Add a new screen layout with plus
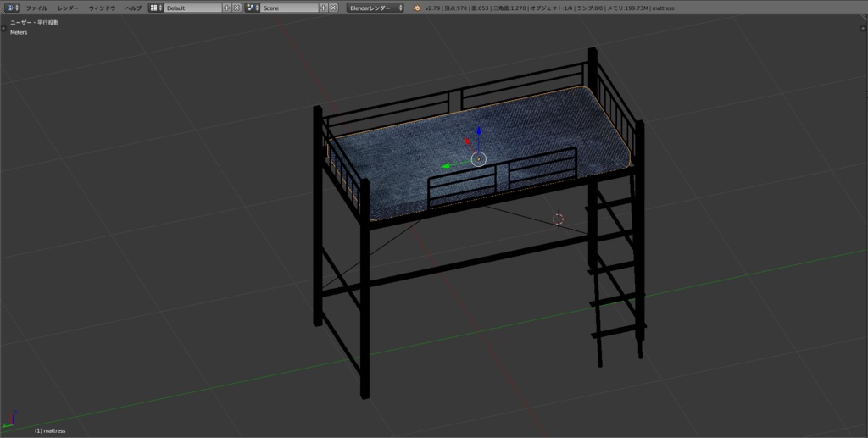This screenshot has width=868, height=438. tap(227, 8)
